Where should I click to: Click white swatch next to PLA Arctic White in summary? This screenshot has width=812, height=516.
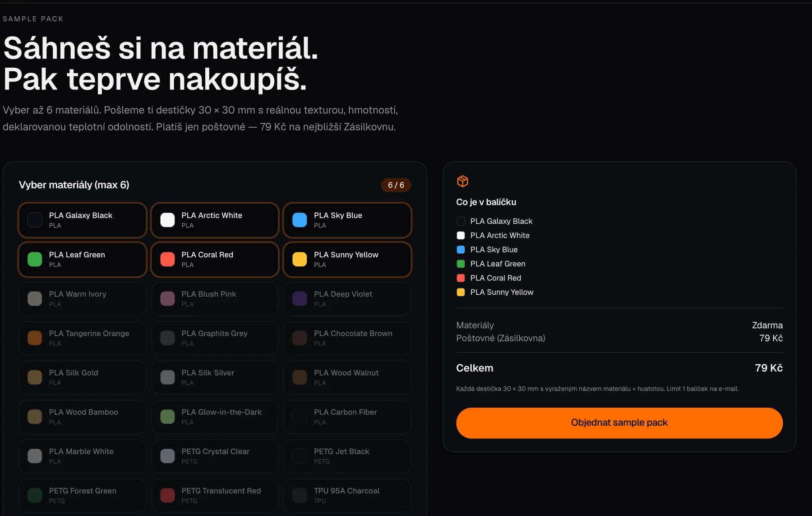461,235
